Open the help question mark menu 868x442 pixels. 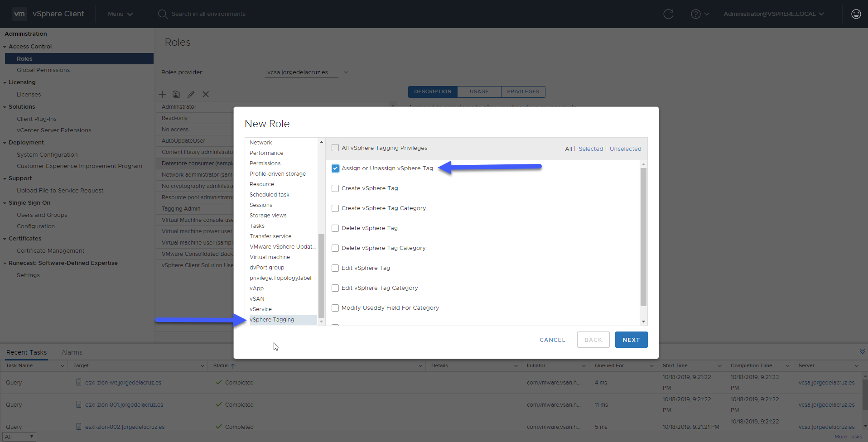[x=699, y=14]
